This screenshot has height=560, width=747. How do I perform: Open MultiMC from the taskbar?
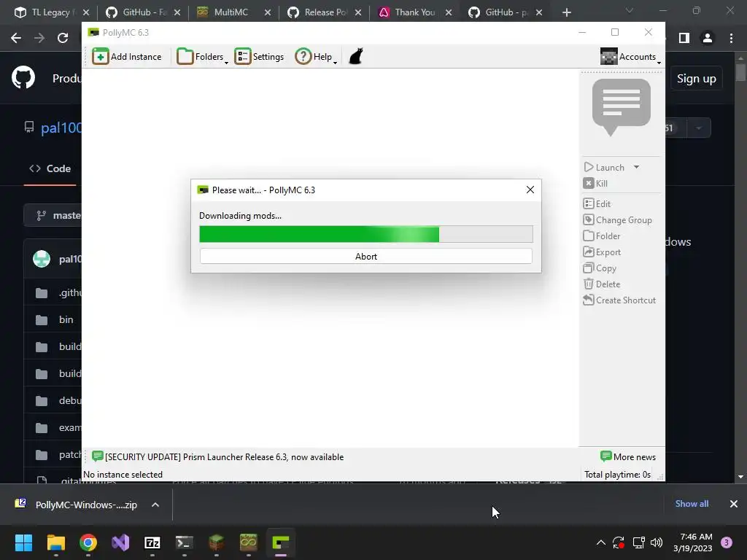[x=248, y=542]
